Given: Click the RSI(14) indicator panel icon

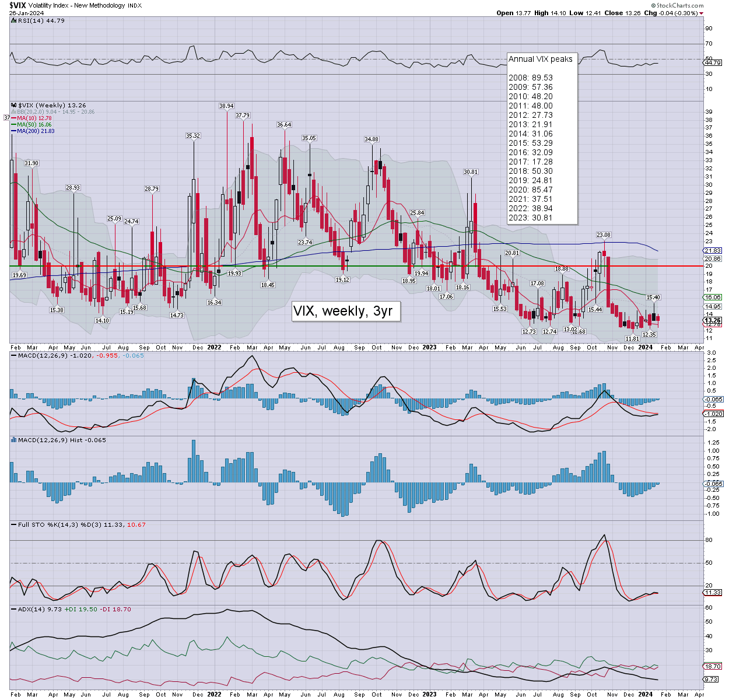Looking at the screenshot, I should pyautogui.click(x=12, y=20).
